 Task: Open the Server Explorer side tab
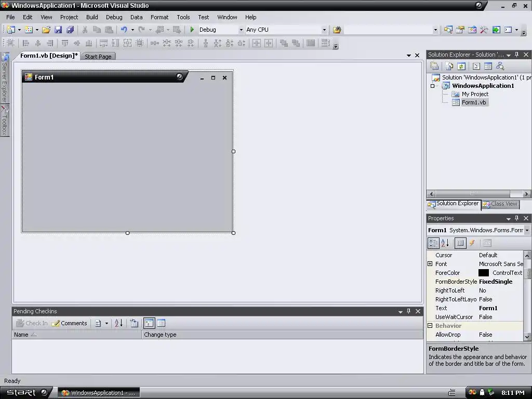pyautogui.click(x=4, y=78)
